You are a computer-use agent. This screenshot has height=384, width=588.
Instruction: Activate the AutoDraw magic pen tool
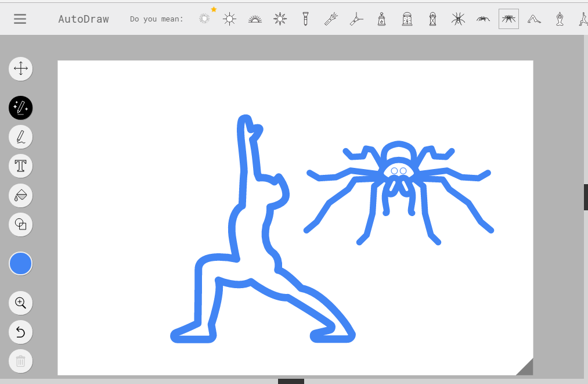click(20, 108)
